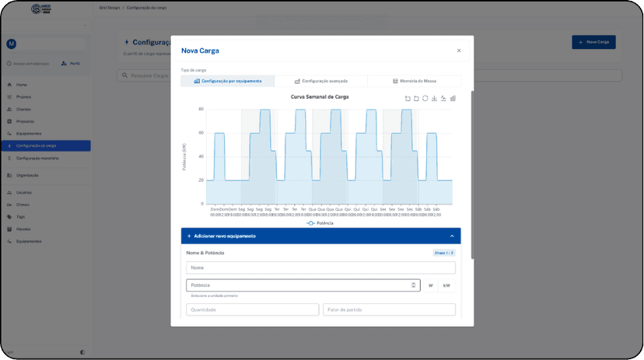Click the Nome & Potência heading
This screenshot has width=644, height=360.
click(205, 253)
